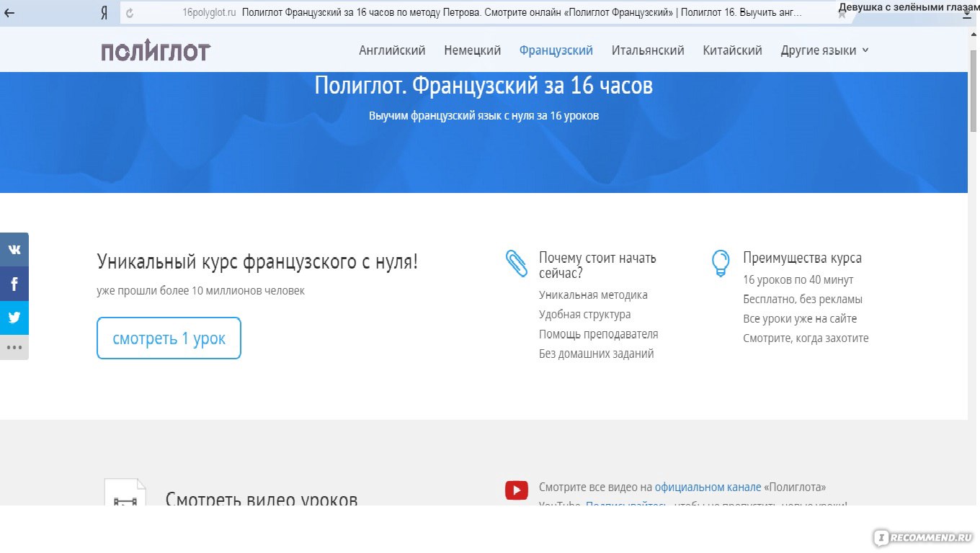980x553 pixels.
Task: Click the text 'Помощь преподавателя'
Action: pos(598,334)
